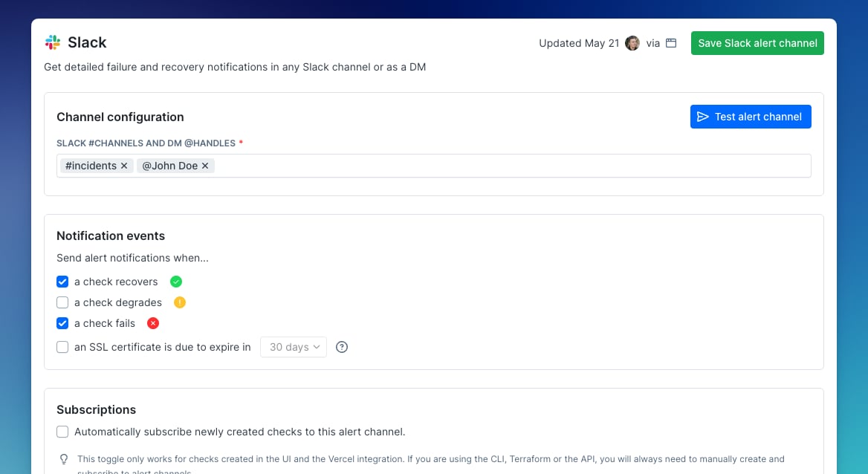Click the 'a check recovers' label text
This screenshot has width=868, height=474.
click(x=116, y=282)
